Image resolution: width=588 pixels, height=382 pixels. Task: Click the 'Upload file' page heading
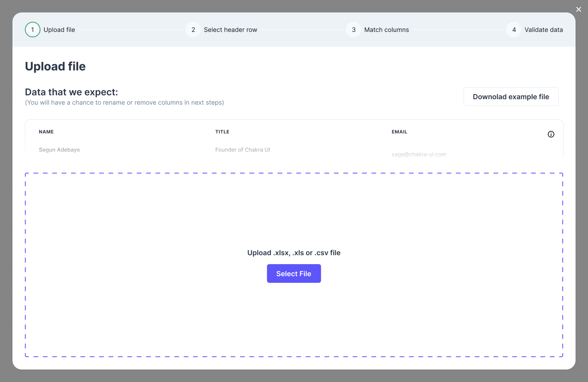[55, 67]
